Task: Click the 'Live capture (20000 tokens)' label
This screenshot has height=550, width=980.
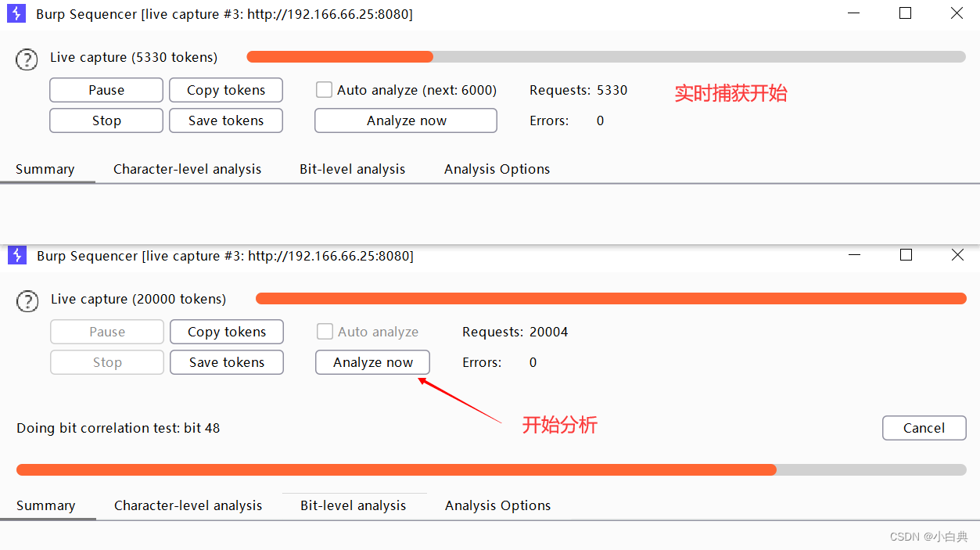Action: point(138,299)
